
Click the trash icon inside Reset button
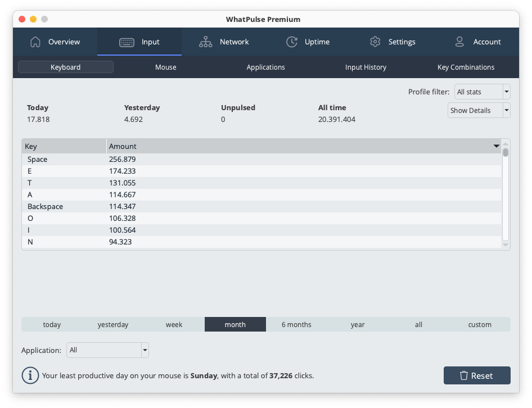click(465, 375)
